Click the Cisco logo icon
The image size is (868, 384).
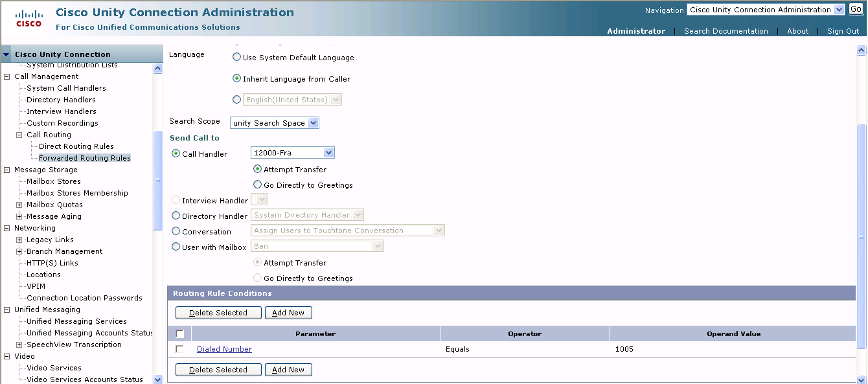click(x=29, y=18)
